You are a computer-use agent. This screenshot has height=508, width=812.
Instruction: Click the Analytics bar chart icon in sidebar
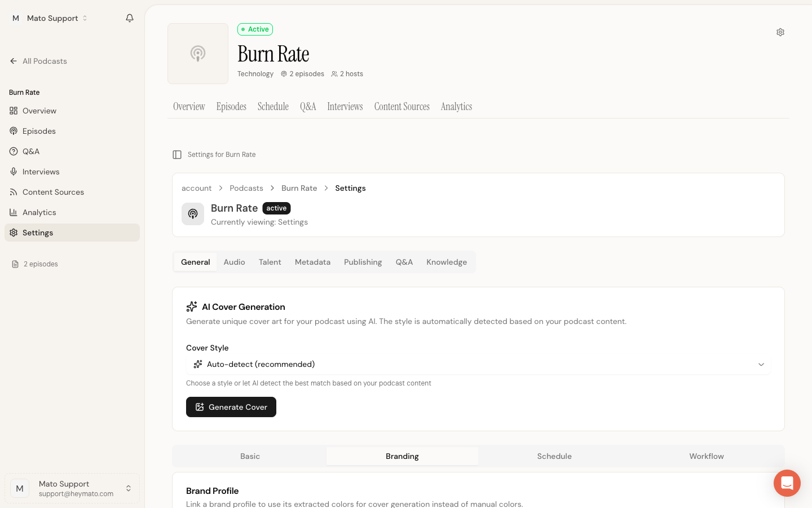coord(14,212)
